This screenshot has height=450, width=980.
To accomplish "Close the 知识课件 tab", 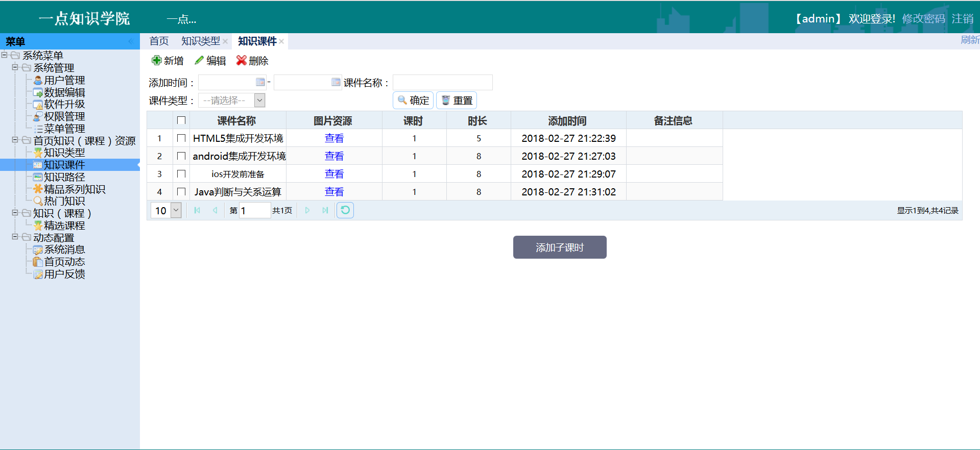I will (x=281, y=41).
